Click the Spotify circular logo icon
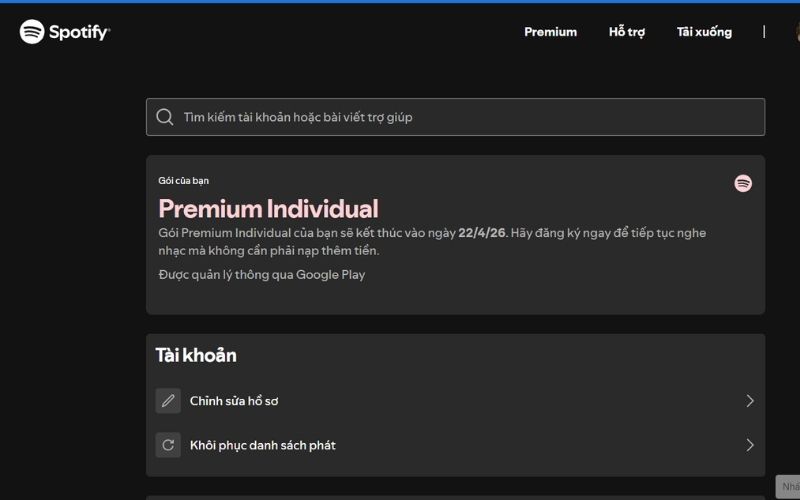The width and height of the screenshot is (800, 500). pos(32,32)
